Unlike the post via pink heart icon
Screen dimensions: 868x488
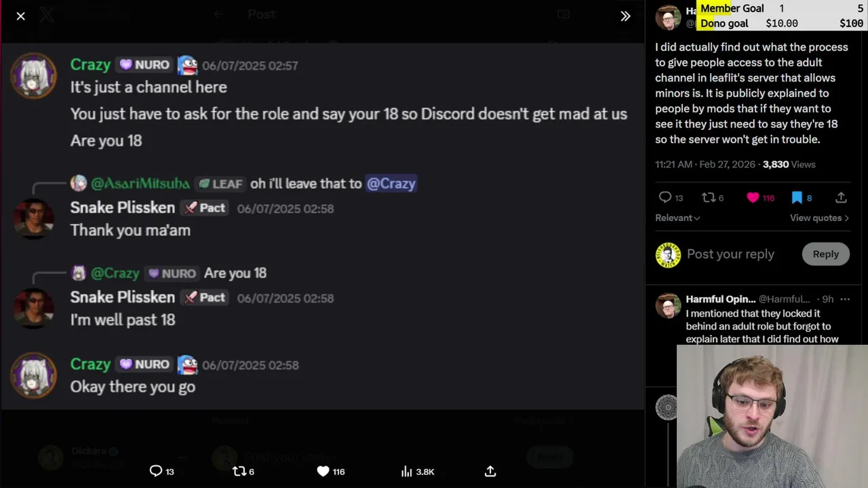753,197
